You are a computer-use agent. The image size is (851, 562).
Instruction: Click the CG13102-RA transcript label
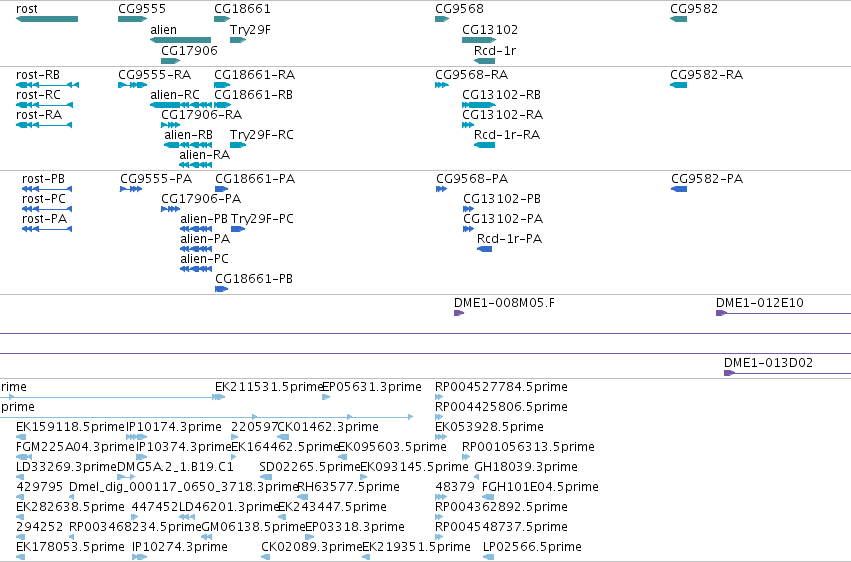click(x=503, y=114)
